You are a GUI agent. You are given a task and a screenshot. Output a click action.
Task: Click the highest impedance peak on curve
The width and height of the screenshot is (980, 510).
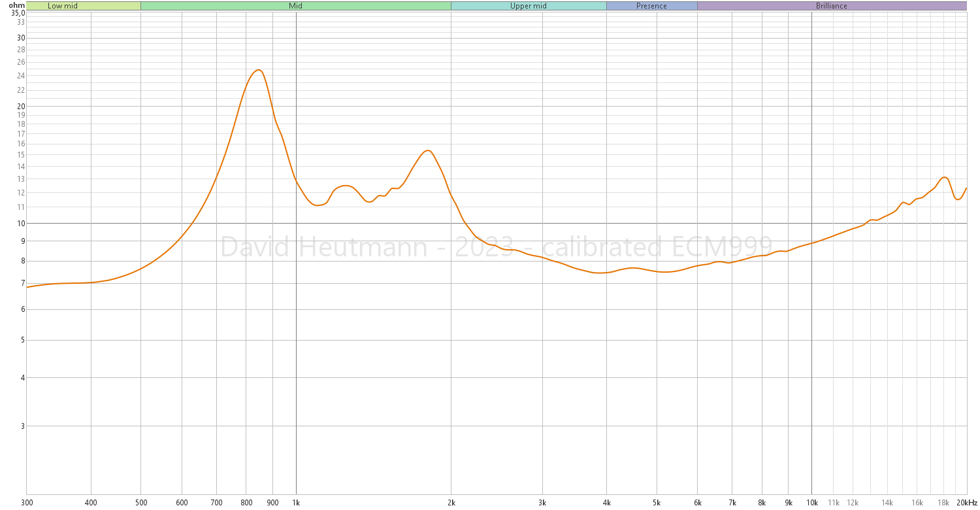tap(258, 70)
